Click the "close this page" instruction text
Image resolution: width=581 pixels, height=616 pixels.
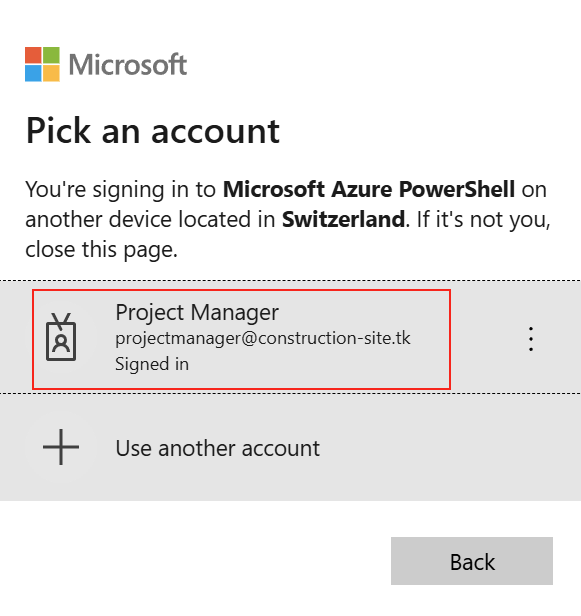click(101, 249)
